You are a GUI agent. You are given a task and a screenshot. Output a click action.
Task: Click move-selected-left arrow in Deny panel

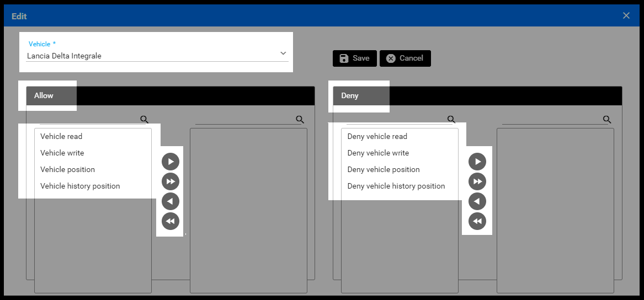pyautogui.click(x=477, y=201)
